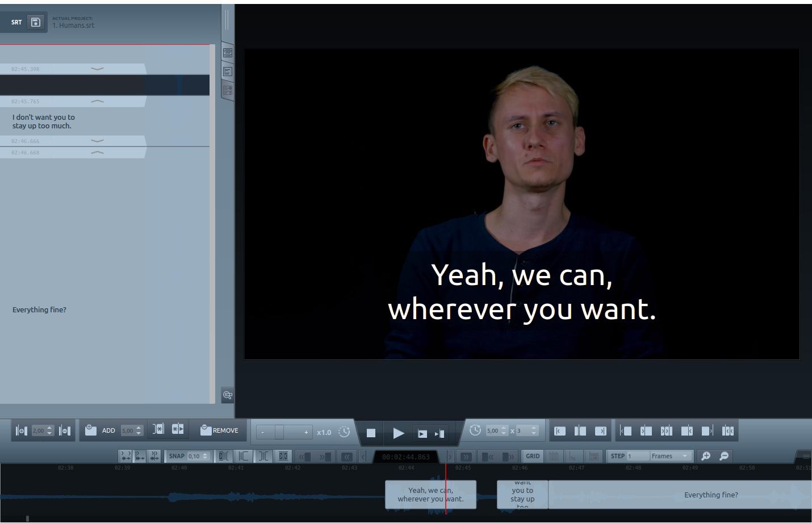Toggle the GRID option
The width and height of the screenshot is (812, 523).
[x=533, y=456]
